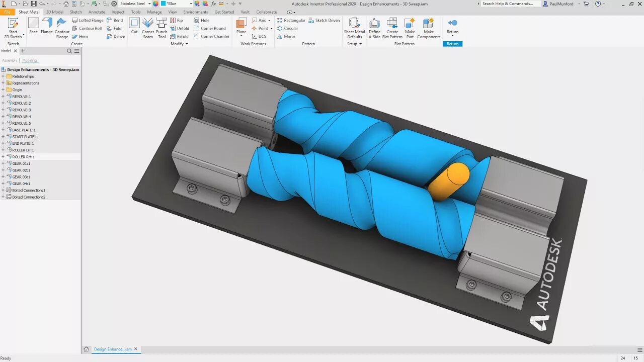Apply the Corner Round tool
The width and height of the screenshot is (644, 362).
210,29
